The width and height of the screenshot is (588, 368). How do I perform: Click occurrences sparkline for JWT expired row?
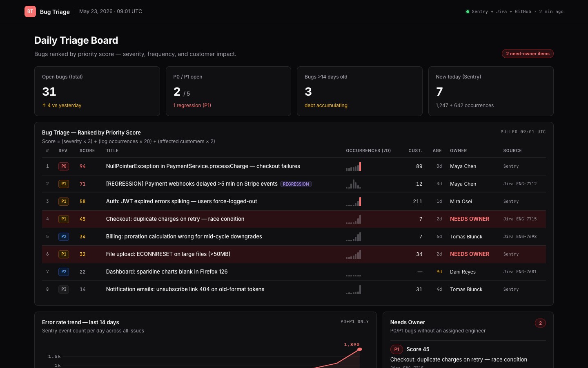click(x=354, y=202)
